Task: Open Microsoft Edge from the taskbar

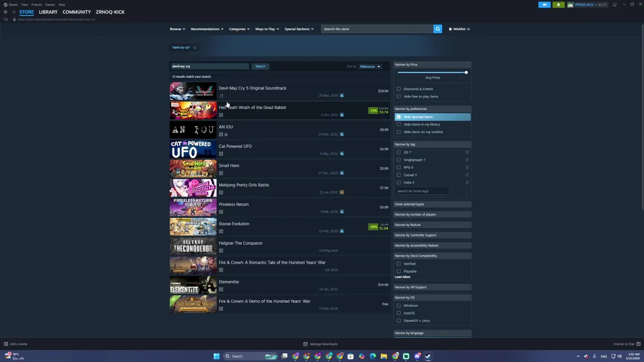Action: [x=373, y=356]
